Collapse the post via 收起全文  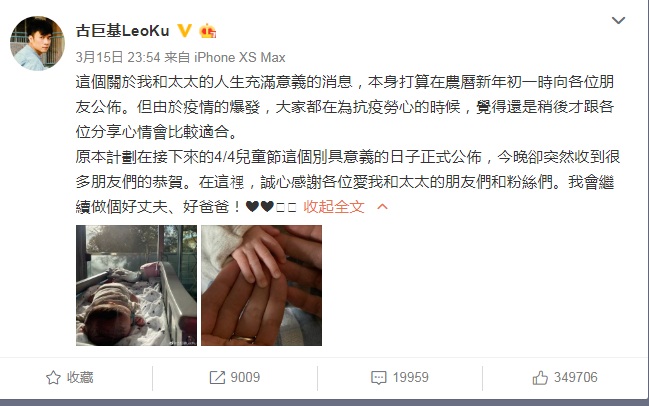coord(334,207)
